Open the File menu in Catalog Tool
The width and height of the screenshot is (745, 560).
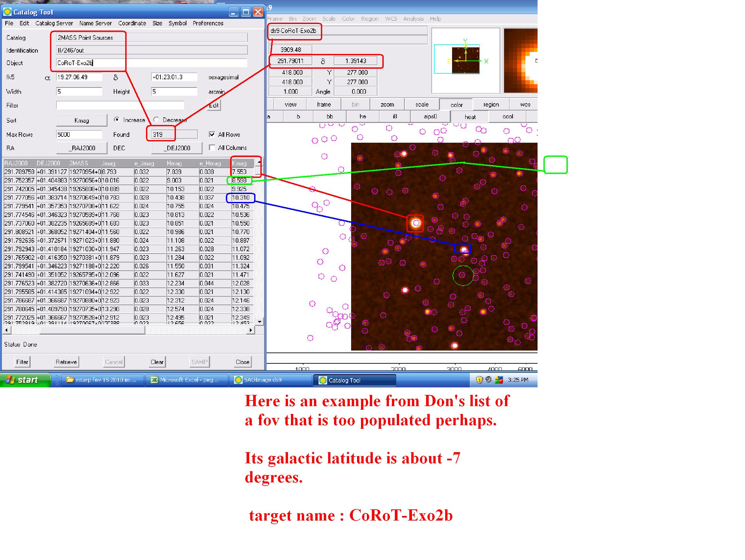point(9,23)
